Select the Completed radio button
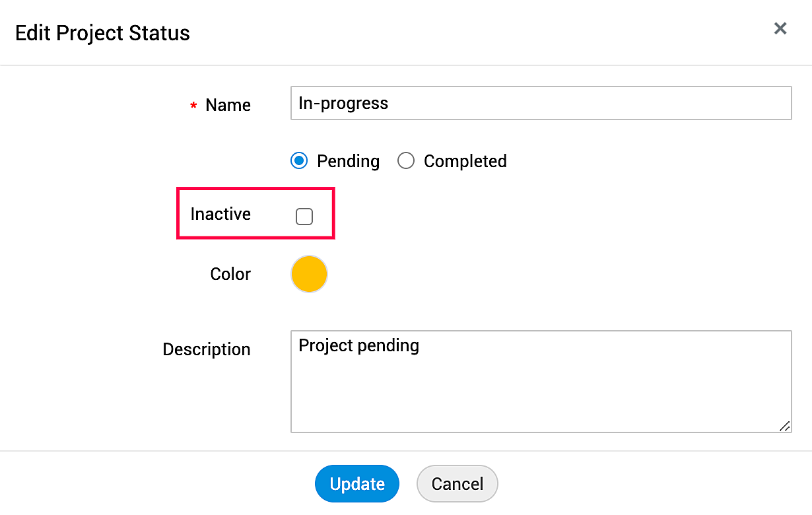The height and width of the screenshot is (515, 812). 406,161
